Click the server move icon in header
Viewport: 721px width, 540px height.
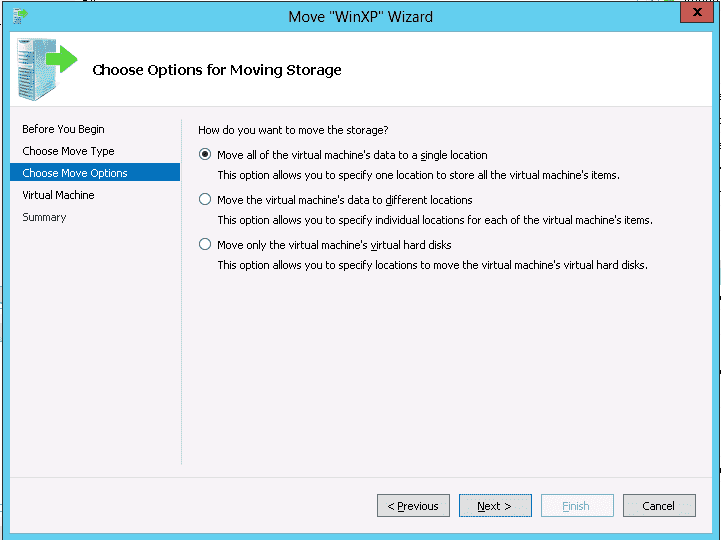[x=47, y=69]
